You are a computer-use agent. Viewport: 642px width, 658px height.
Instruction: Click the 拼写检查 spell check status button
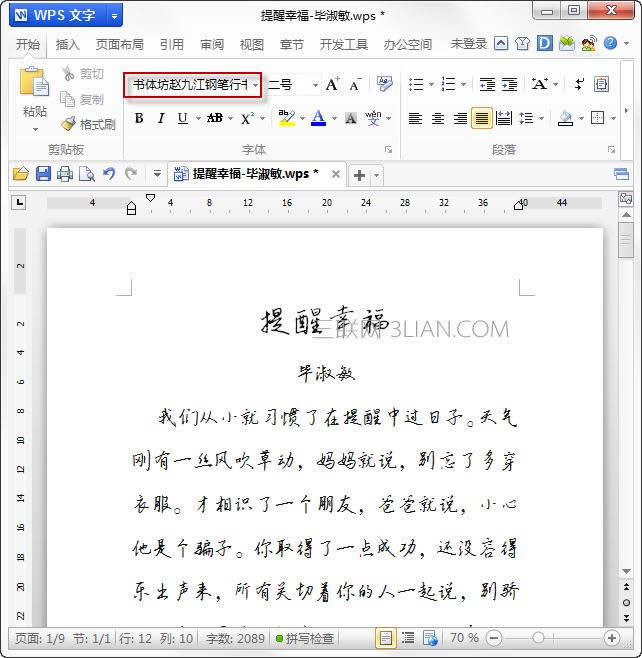pyautogui.click(x=305, y=638)
